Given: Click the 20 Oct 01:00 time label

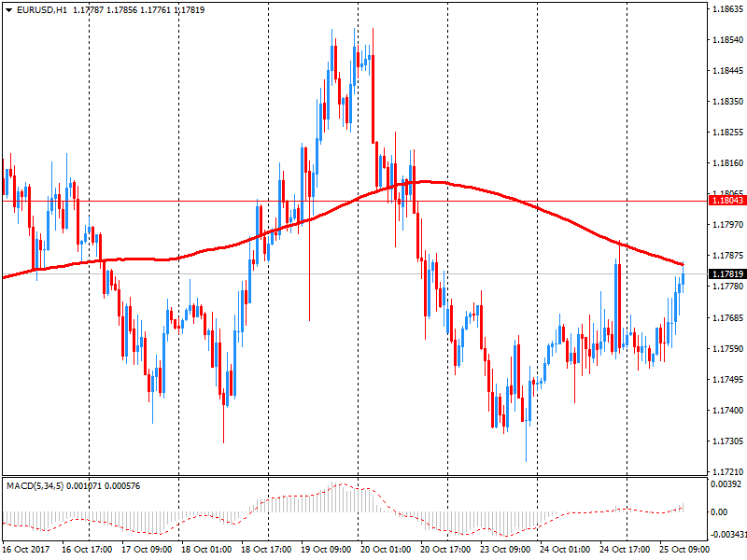Looking at the screenshot, I should [x=386, y=549].
